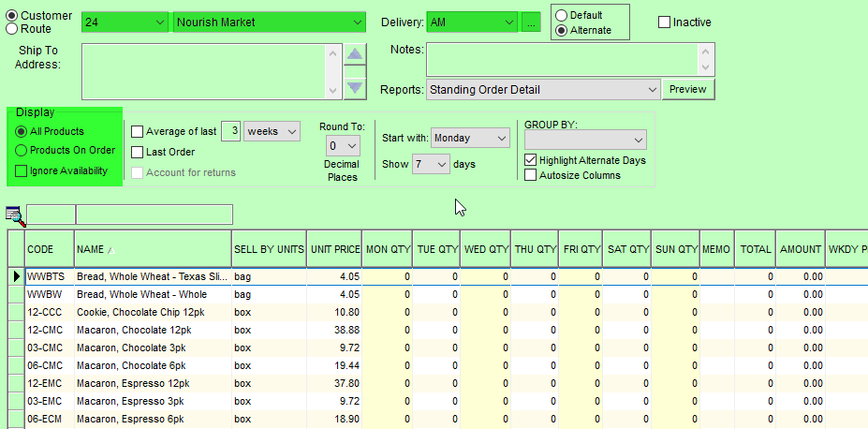Screen dimensions: 868x429
Task: Open the Show days count dropdown
Action: click(x=431, y=165)
